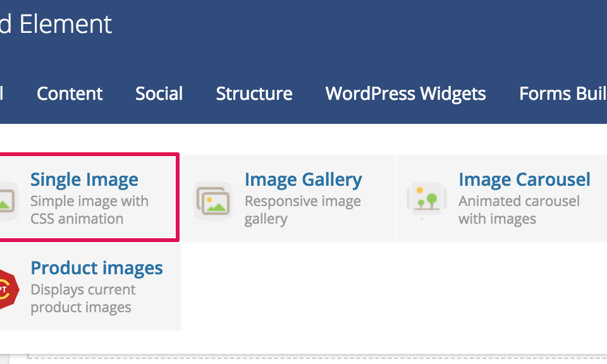Select the Product images element
This screenshot has width=607, height=364.
pos(90,287)
